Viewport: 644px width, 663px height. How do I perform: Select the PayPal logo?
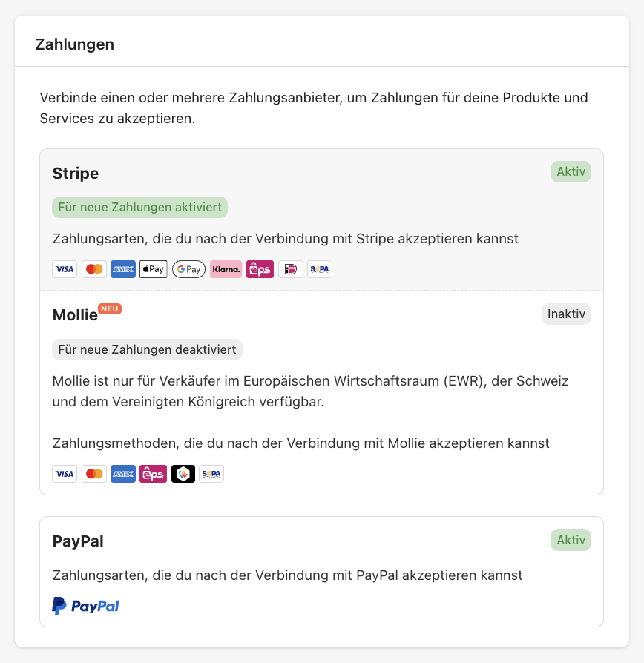(85, 606)
